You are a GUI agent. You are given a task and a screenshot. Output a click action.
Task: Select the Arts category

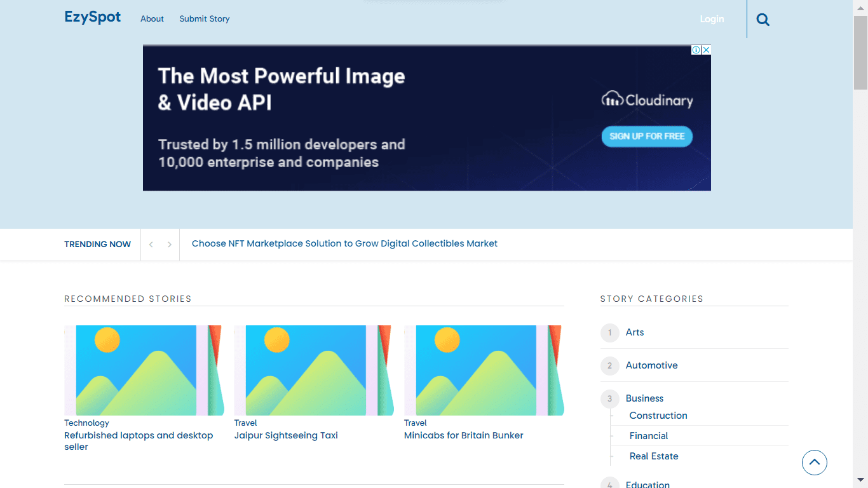click(635, 332)
